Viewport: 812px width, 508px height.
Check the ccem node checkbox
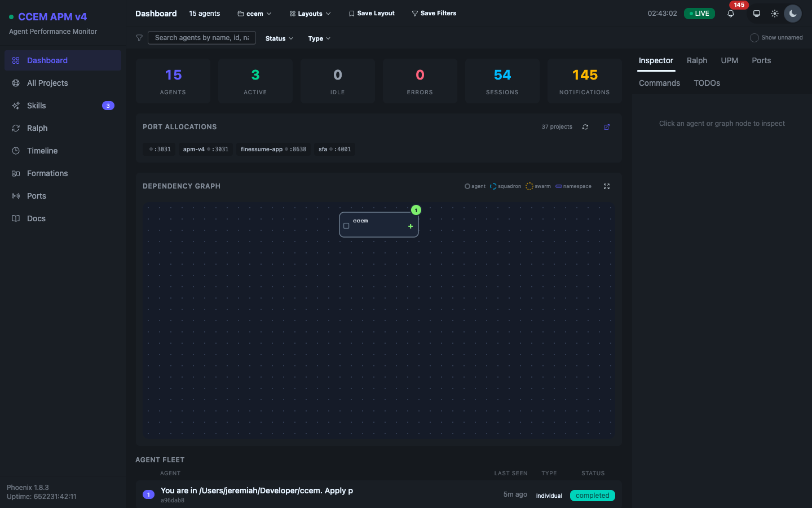[346, 226]
